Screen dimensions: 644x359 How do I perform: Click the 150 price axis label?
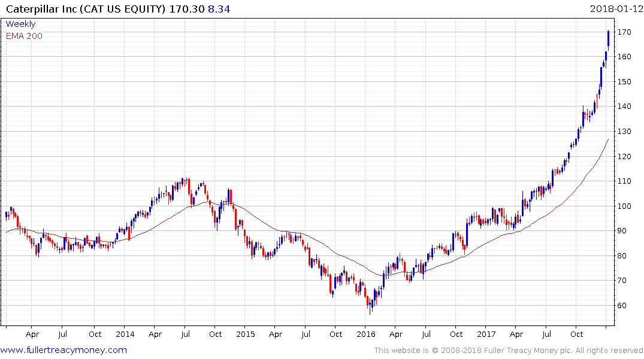coord(624,81)
